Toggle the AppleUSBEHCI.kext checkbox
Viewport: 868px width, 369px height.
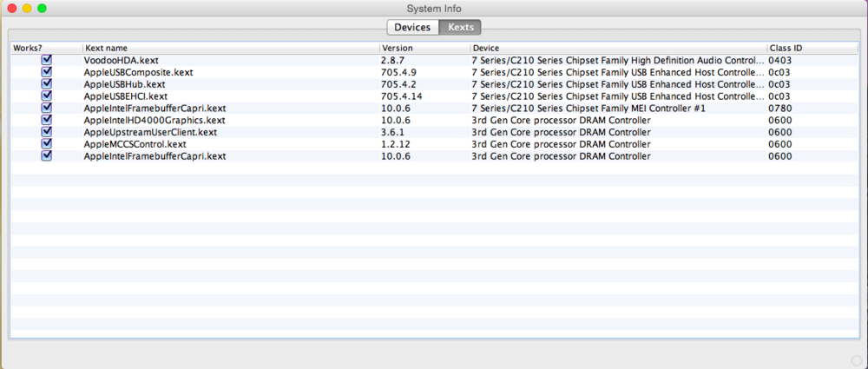pyautogui.click(x=47, y=96)
